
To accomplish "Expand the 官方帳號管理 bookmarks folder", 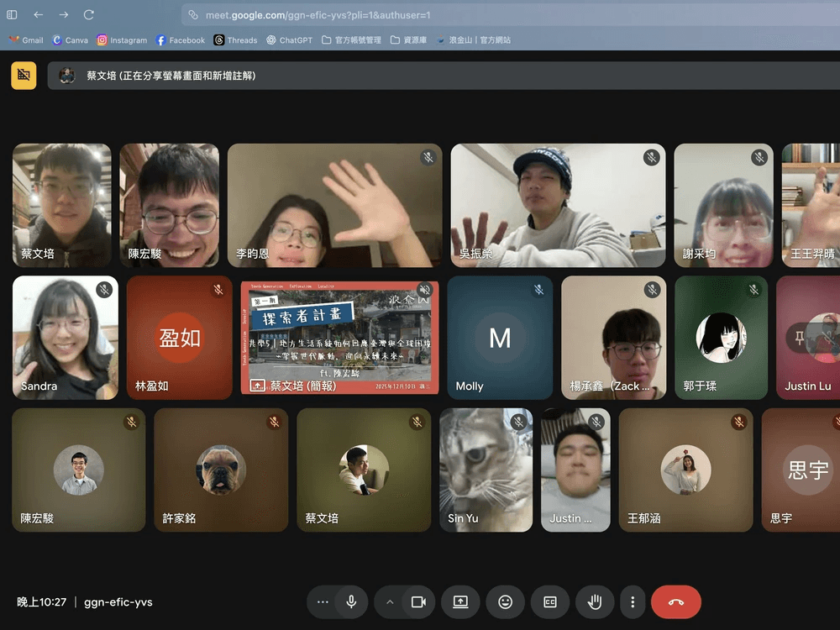I will pyautogui.click(x=351, y=40).
